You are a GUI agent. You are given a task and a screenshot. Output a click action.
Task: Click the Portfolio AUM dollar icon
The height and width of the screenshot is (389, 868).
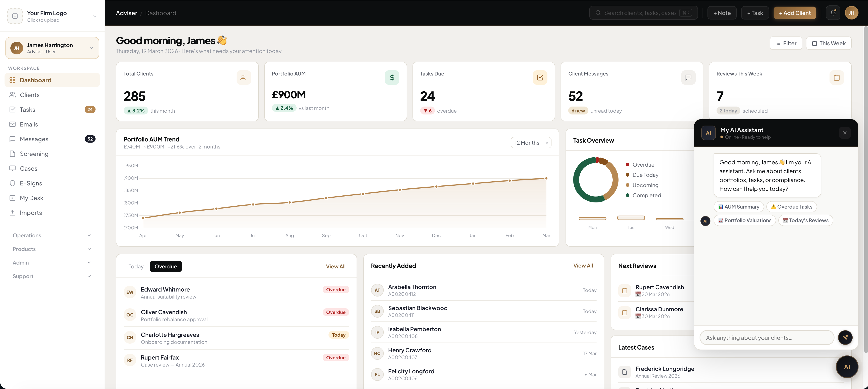tap(391, 78)
